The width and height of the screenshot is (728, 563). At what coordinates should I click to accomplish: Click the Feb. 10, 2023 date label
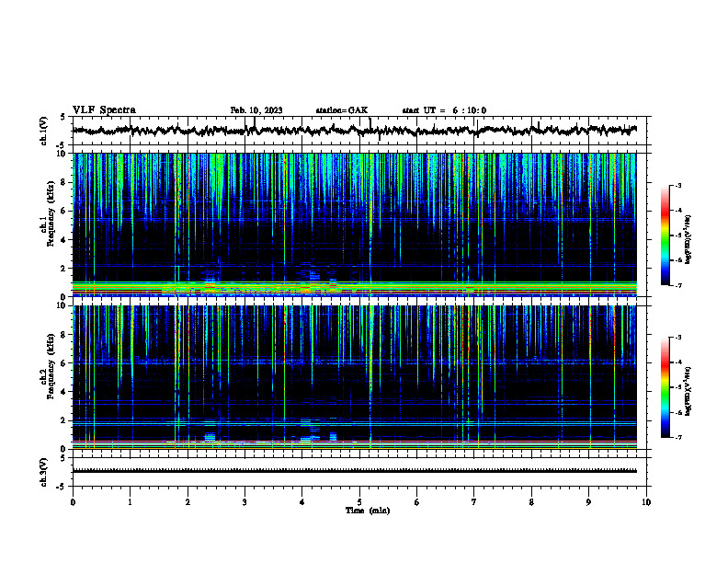tap(256, 110)
